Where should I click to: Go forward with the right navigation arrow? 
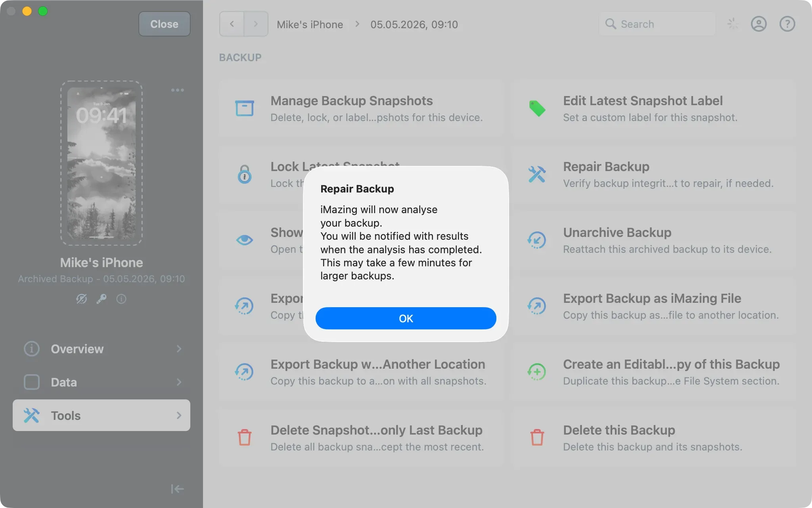(256, 24)
